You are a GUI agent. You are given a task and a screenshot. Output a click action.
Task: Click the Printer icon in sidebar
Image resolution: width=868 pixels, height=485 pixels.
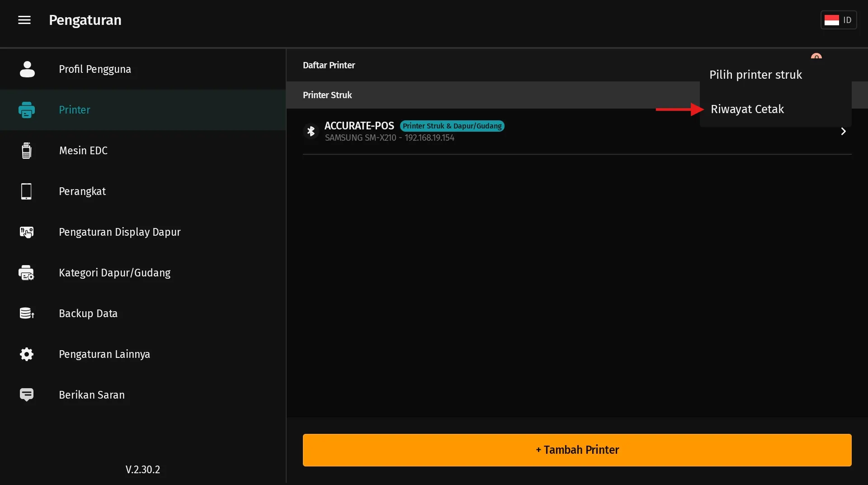click(x=27, y=110)
